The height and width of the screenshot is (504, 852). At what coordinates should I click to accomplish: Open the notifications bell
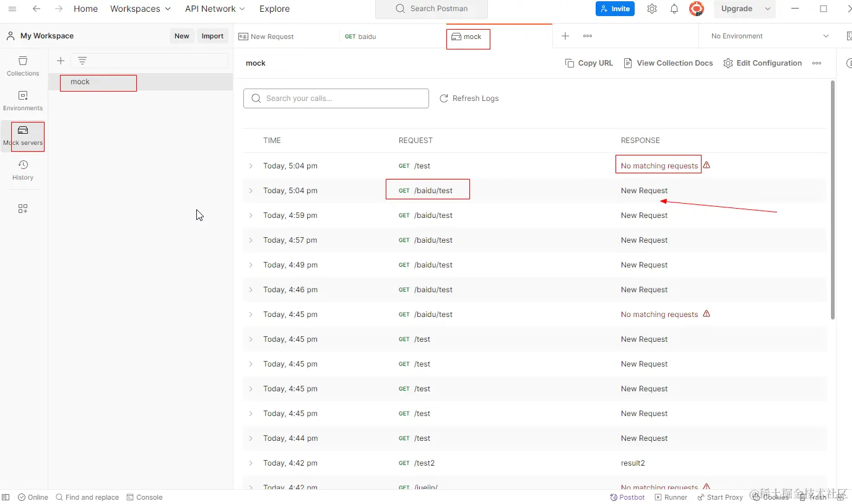tap(674, 9)
